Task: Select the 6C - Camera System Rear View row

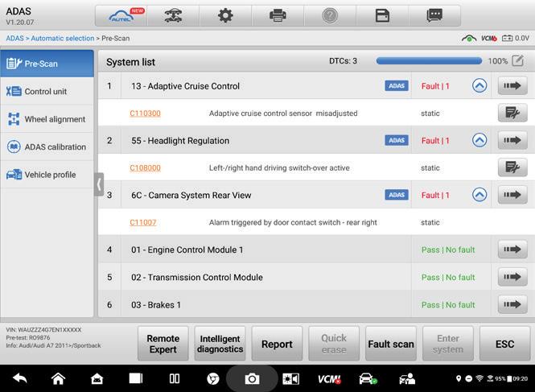Action: 316,195
